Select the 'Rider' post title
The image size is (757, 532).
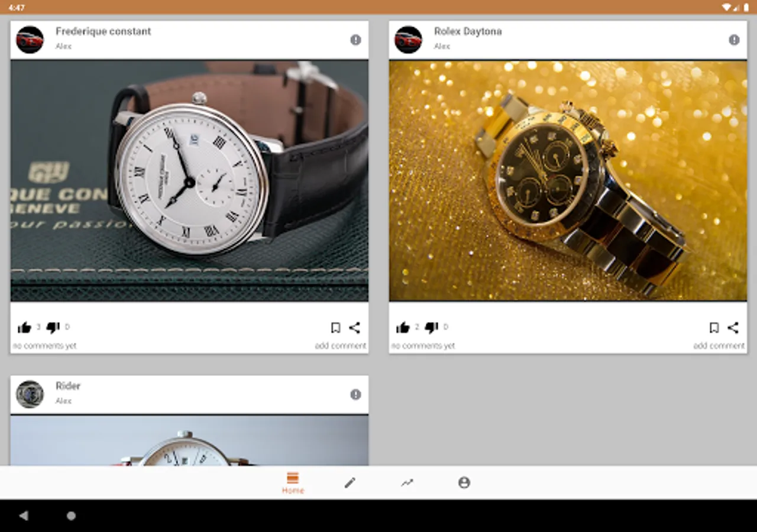[x=68, y=386]
